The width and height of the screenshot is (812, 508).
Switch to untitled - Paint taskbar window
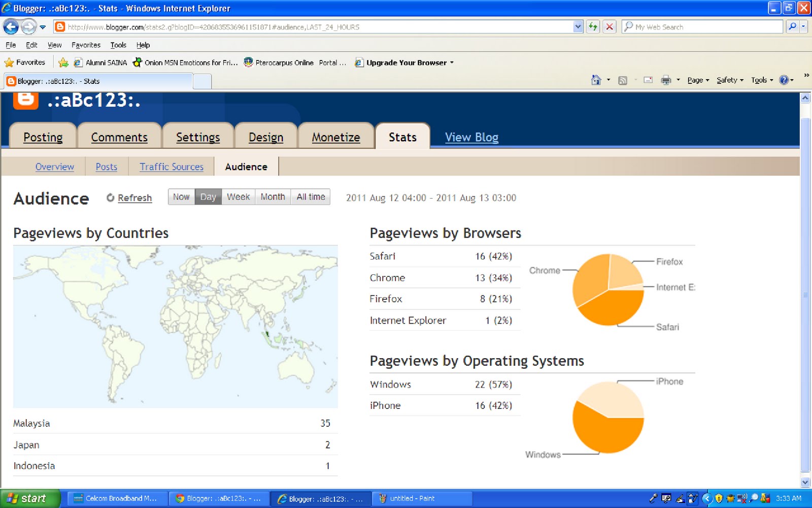pos(422,498)
